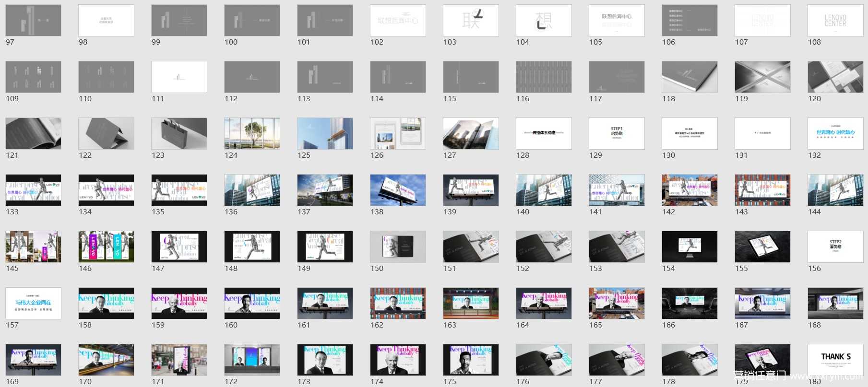Viewport: 868px width, 387px height.
Task: Select slide 125 blue building thumbnail
Action: [x=325, y=134]
